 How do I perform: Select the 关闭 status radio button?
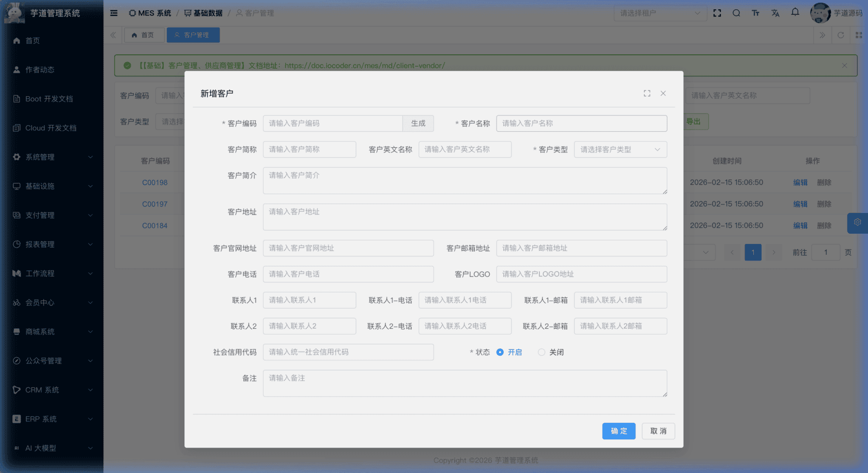click(541, 352)
